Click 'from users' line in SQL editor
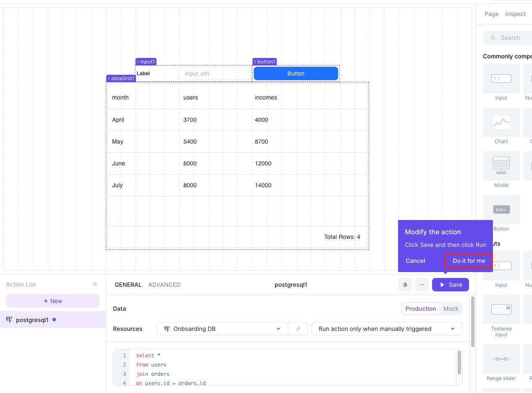 pos(151,365)
